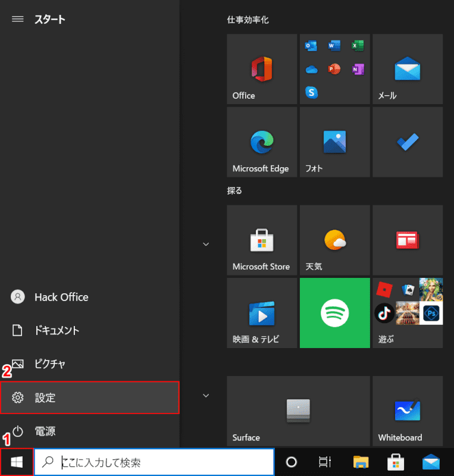Image resolution: width=454 pixels, height=476 pixels.
Task: Open the Whiteboard tile
Action: coord(408,411)
